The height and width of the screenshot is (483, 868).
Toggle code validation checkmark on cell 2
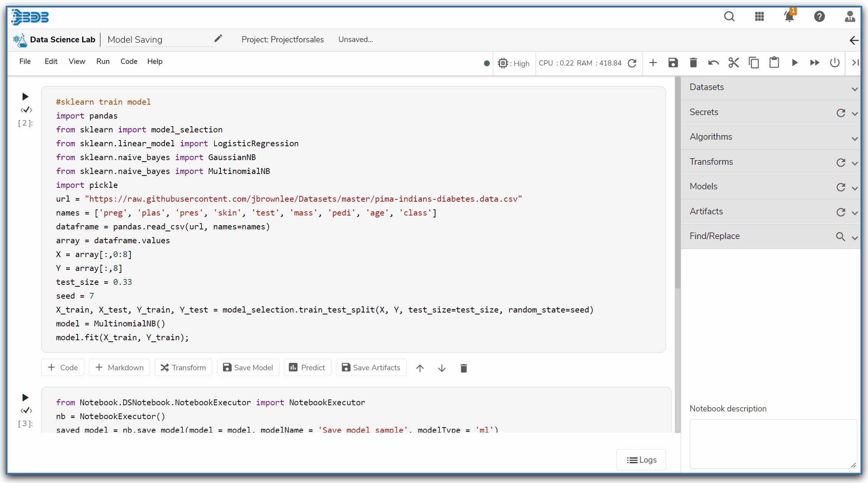coord(26,110)
